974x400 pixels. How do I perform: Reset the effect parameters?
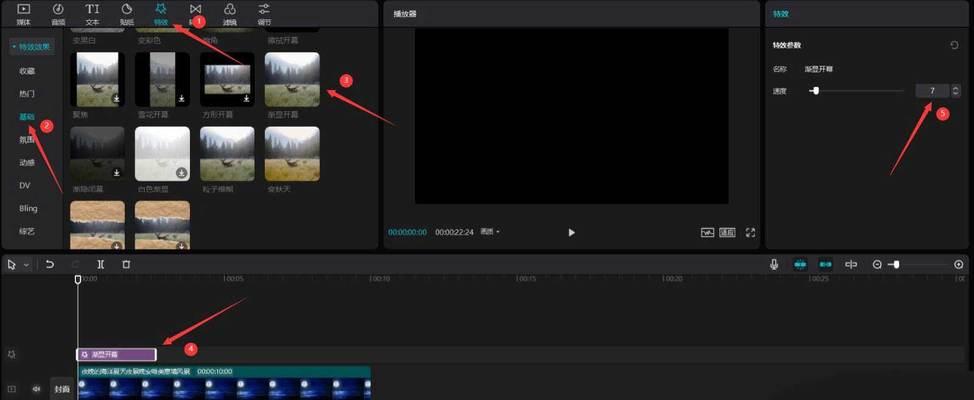[x=954, y=45]
